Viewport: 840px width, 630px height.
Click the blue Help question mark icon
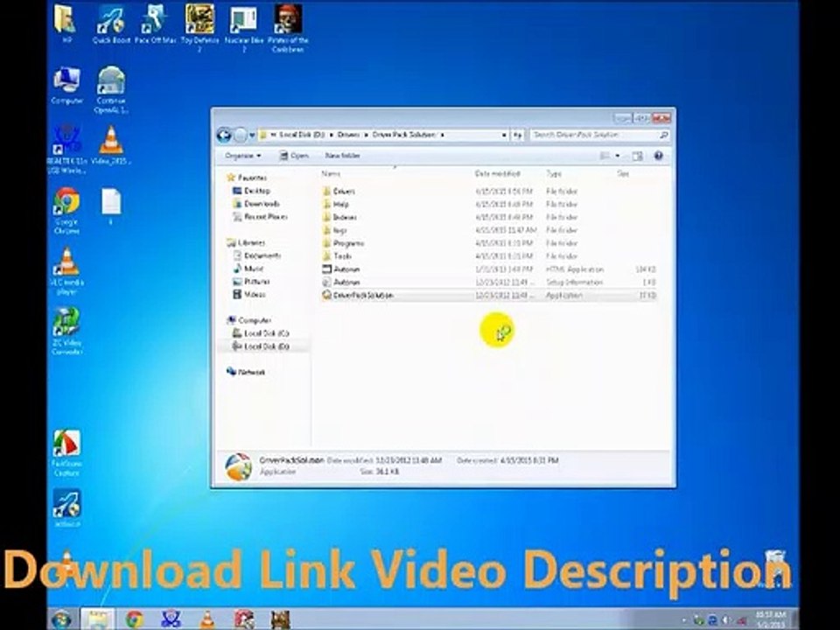click(658, 156)
